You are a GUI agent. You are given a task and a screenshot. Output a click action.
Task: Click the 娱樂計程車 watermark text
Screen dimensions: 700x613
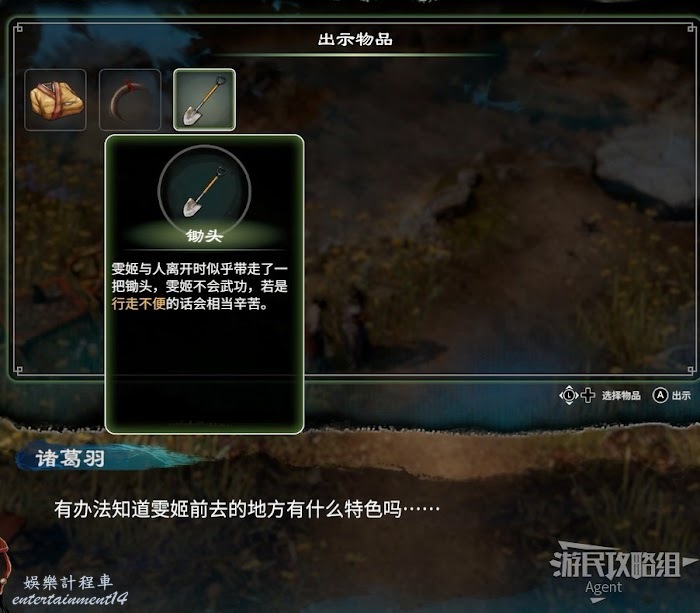[x=68, y=582]
